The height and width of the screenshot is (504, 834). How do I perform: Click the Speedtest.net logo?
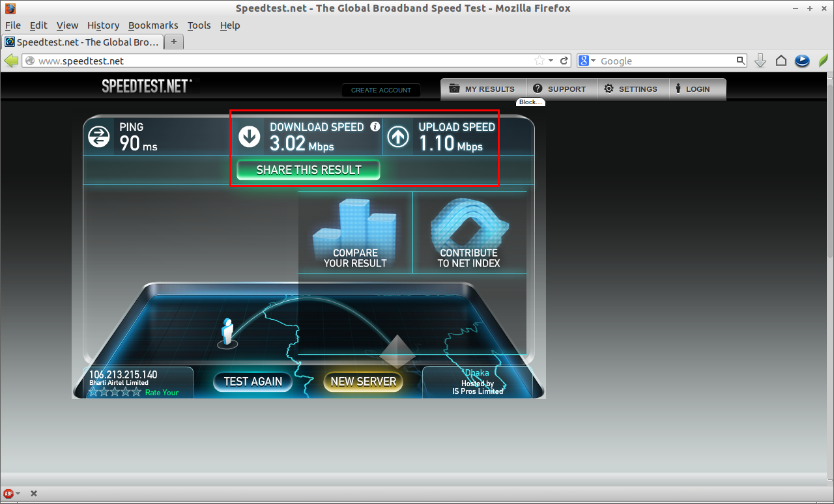click(x=147, y=86)
